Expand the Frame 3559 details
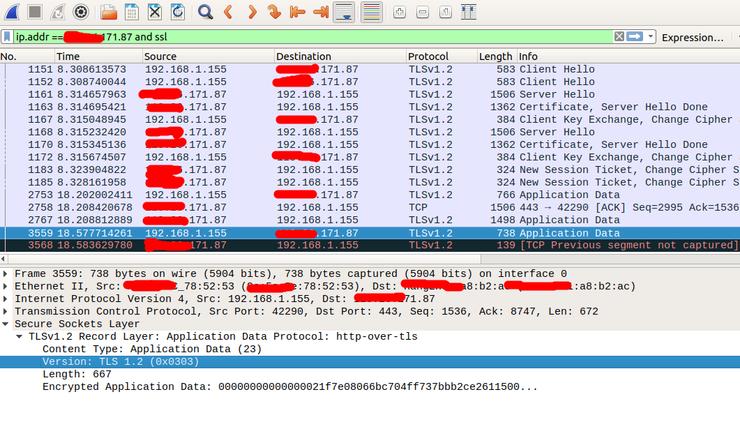This screenshot has width=740, height=429. tap(8, 273)
